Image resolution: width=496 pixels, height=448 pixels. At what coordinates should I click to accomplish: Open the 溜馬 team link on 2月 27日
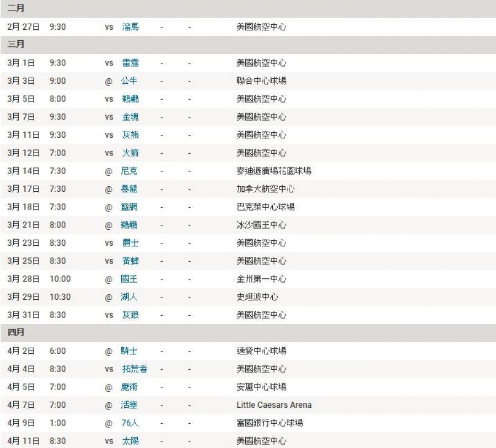click(x=130, y=27)
